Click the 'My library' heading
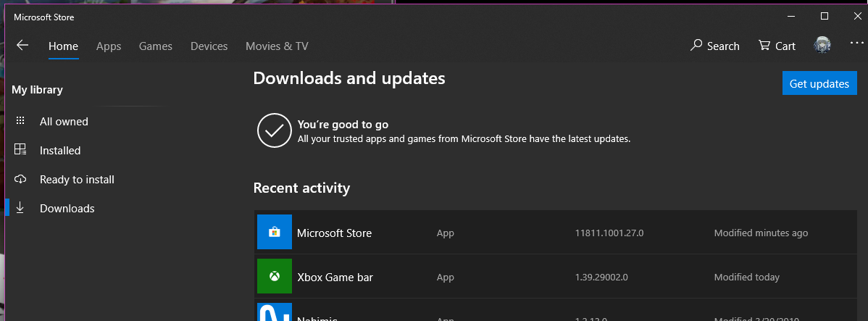This screenshot has height=321, width=868. pos(37,90)
